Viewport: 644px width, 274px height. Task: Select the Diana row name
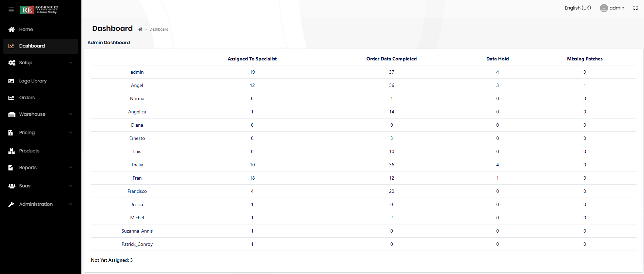[x=137, y=125]
